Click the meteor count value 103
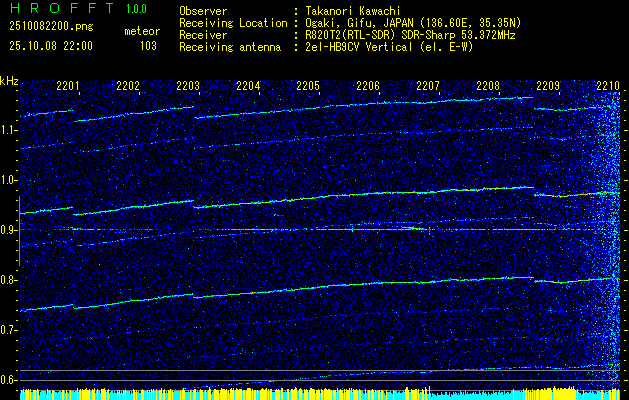The height and width of the screenshot is (400, 629). coord(148,45)
